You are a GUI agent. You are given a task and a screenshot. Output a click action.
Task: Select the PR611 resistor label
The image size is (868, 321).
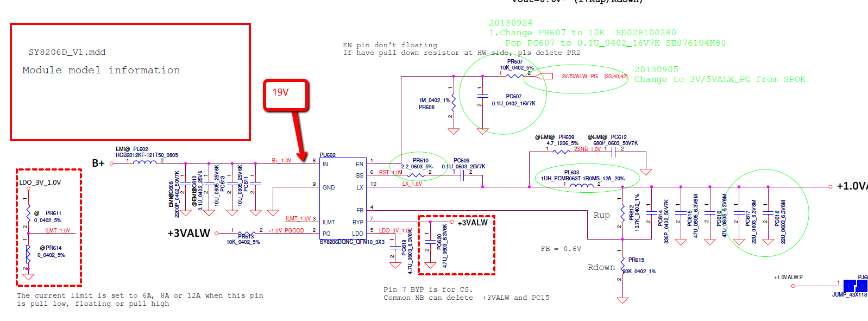click(x=53, y=213)
